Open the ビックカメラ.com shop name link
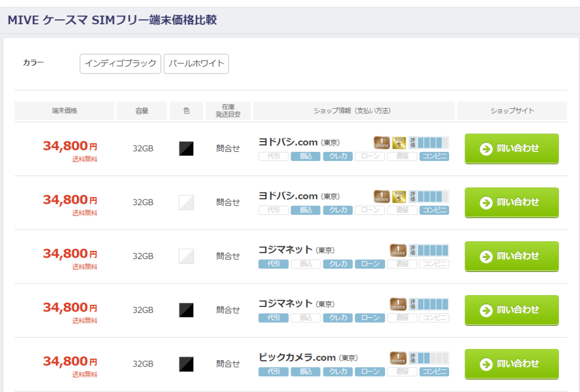 (x=297, y=357)
